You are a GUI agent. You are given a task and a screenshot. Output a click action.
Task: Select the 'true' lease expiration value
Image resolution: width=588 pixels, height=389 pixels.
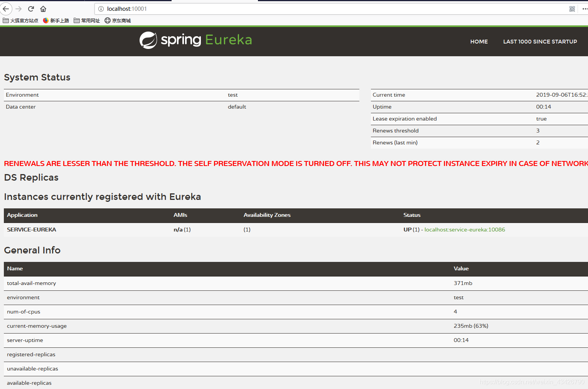[x=541, y=119]
